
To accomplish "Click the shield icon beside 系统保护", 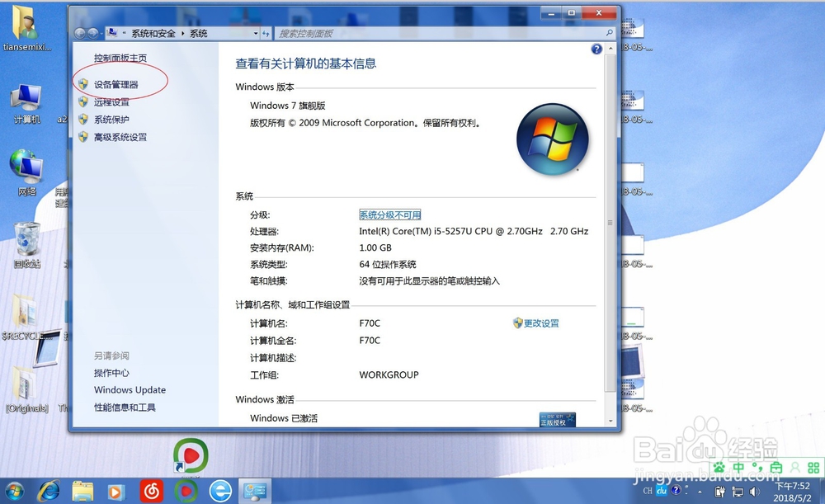I will coord(83,120).
